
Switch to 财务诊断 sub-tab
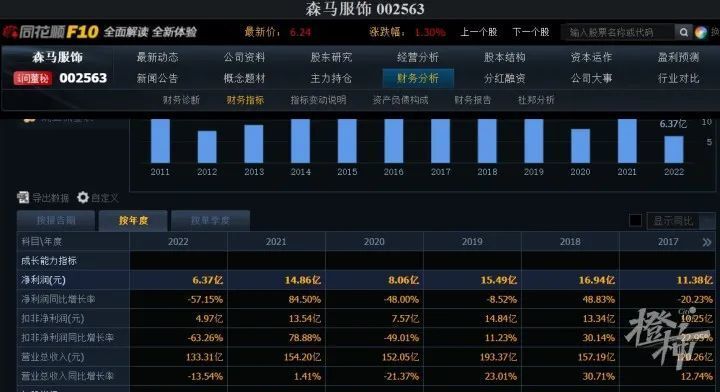point(181,100)
